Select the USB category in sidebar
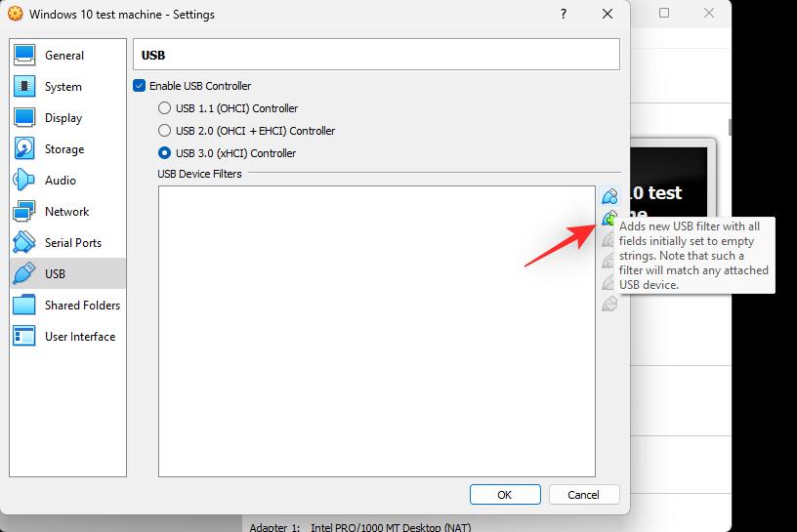 point(67,274)
